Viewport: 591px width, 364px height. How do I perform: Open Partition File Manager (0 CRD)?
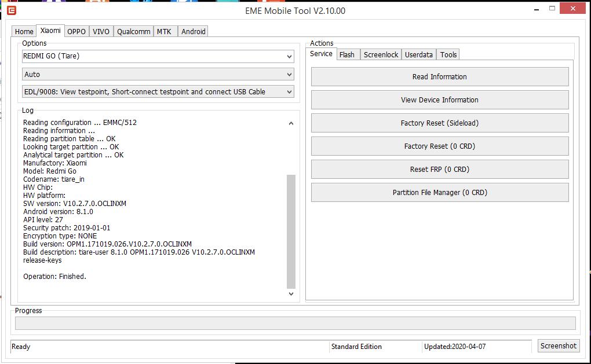(440, 193)
